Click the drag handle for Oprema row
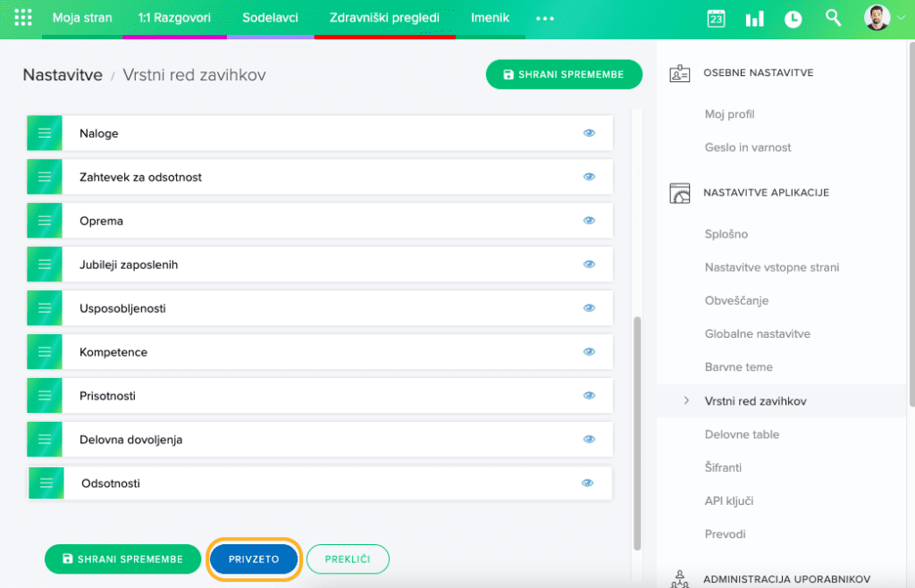 point(45,221)
